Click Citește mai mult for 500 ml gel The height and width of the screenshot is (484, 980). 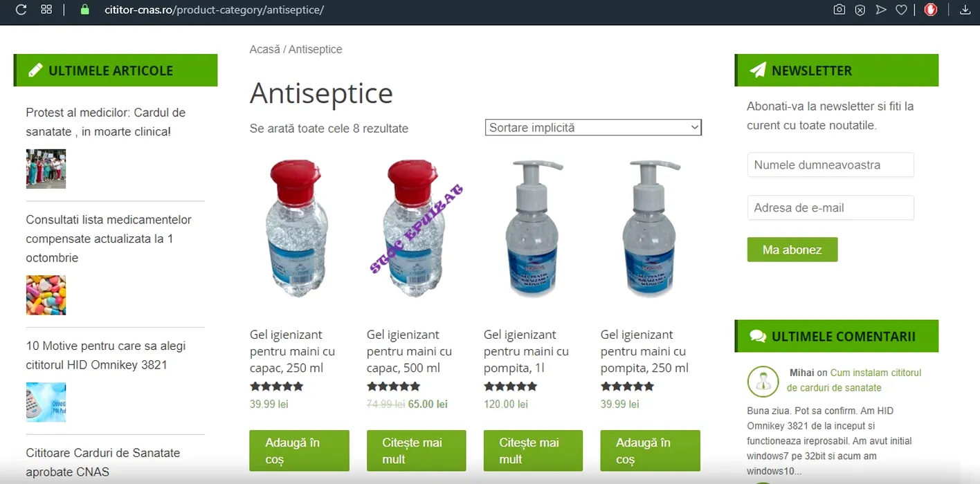[x=416, y=451]
